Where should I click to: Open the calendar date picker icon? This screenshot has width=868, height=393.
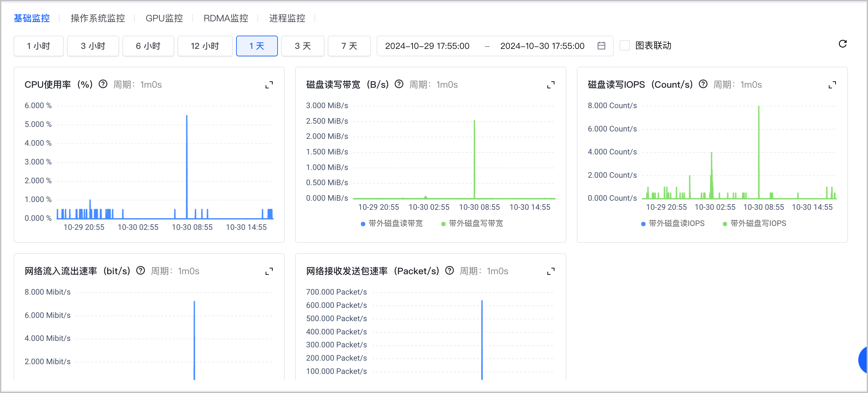coord(601,45)
